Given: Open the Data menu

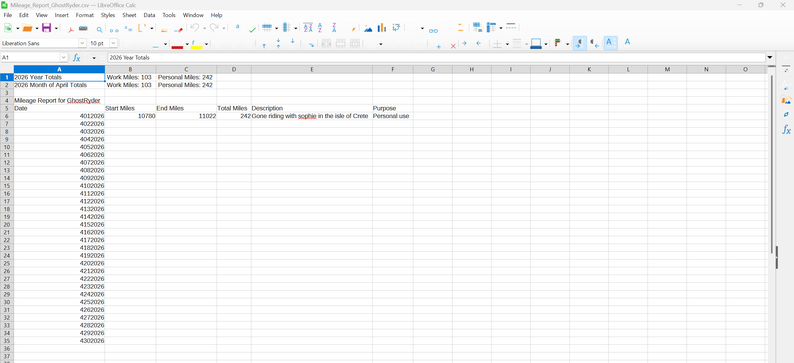Looking at the screenshot, I should click(149, 15).
